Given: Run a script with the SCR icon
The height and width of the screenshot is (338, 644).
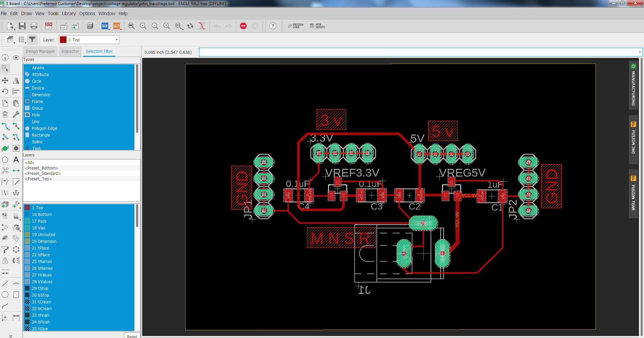Looking at the screenshot, I should 105,26.
